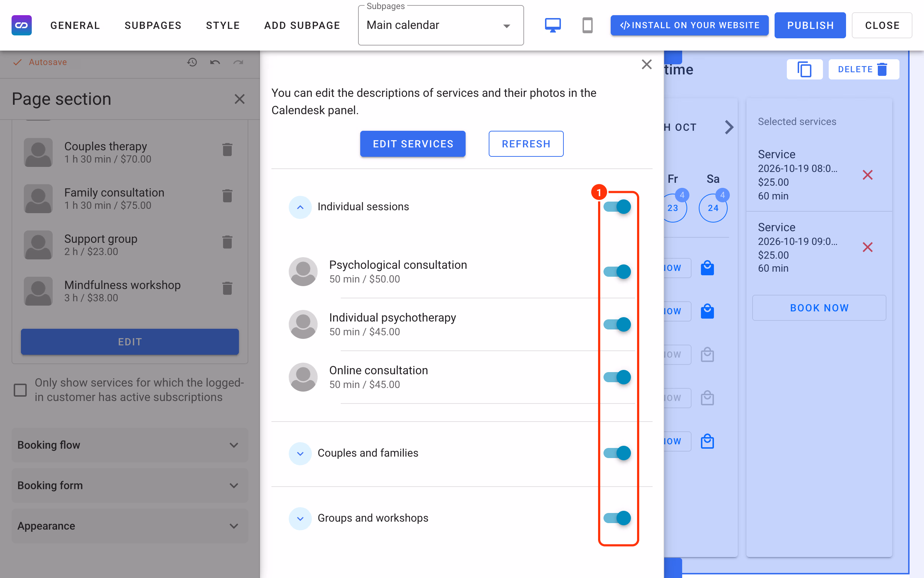Toggle Individual psychotherapy service switch
Image resolution: width=924 pixels, height=578 pixels.
(617, 324)
